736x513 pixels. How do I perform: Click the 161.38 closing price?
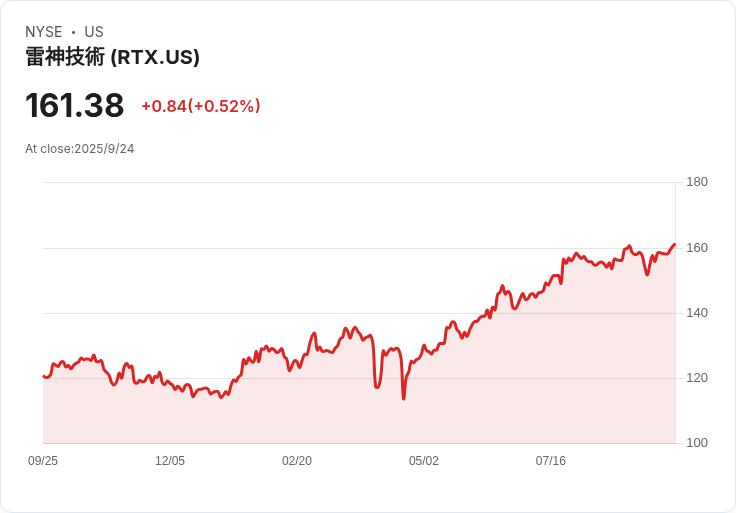(75, 105)
